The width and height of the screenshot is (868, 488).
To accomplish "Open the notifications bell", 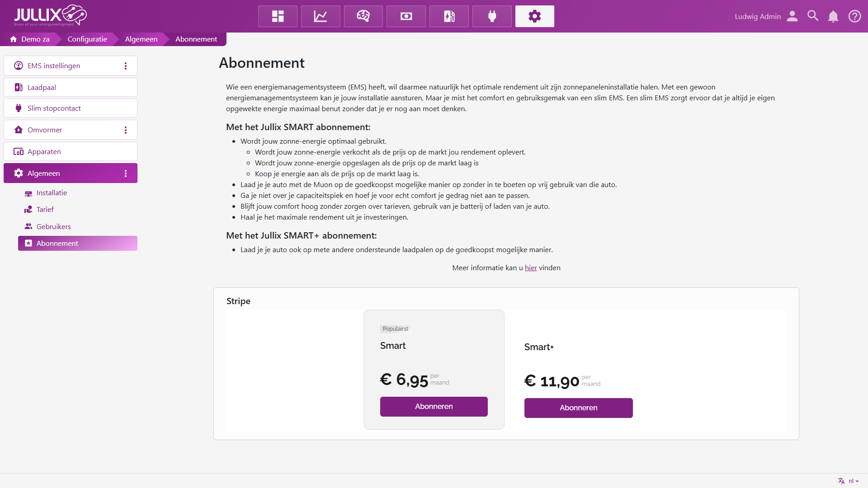I will coord(833,17).
